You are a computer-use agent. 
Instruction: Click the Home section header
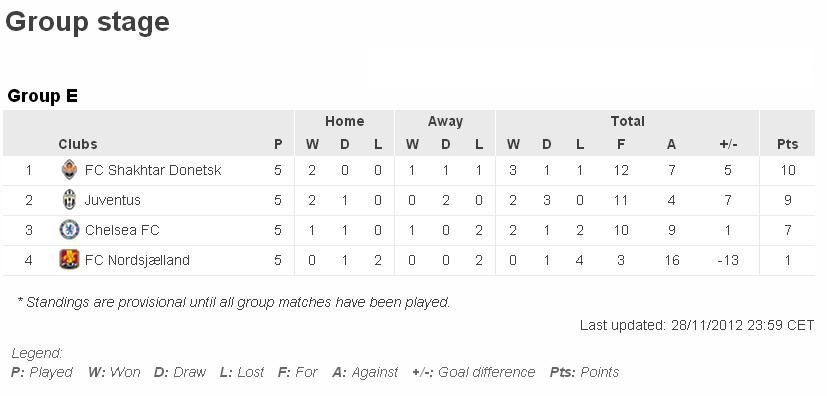344,121
